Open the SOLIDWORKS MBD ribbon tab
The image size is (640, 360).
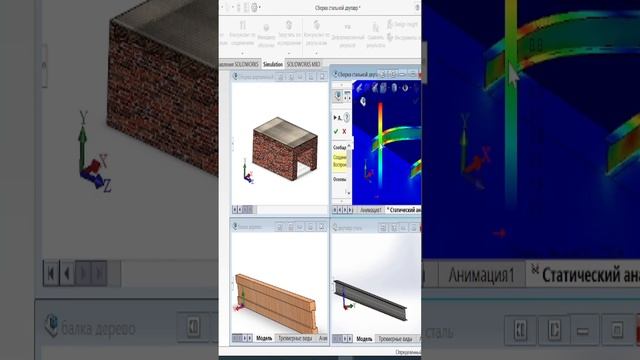coord(303,64)
